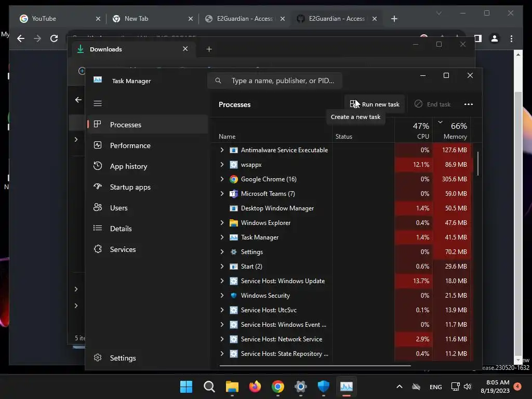The width and height of the screenshot is (532, 399).
Task: Select the Processes page in sidebar
Action: (x=147, y=125)
